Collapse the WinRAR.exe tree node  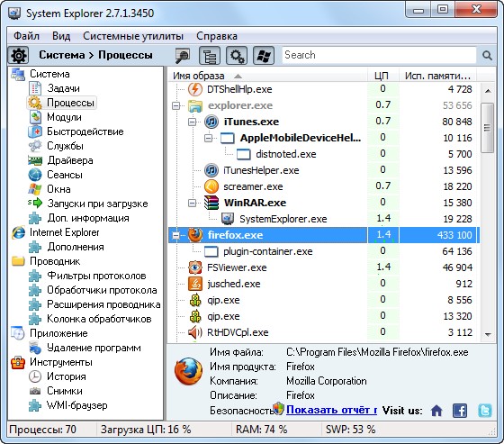click(193, 203)
